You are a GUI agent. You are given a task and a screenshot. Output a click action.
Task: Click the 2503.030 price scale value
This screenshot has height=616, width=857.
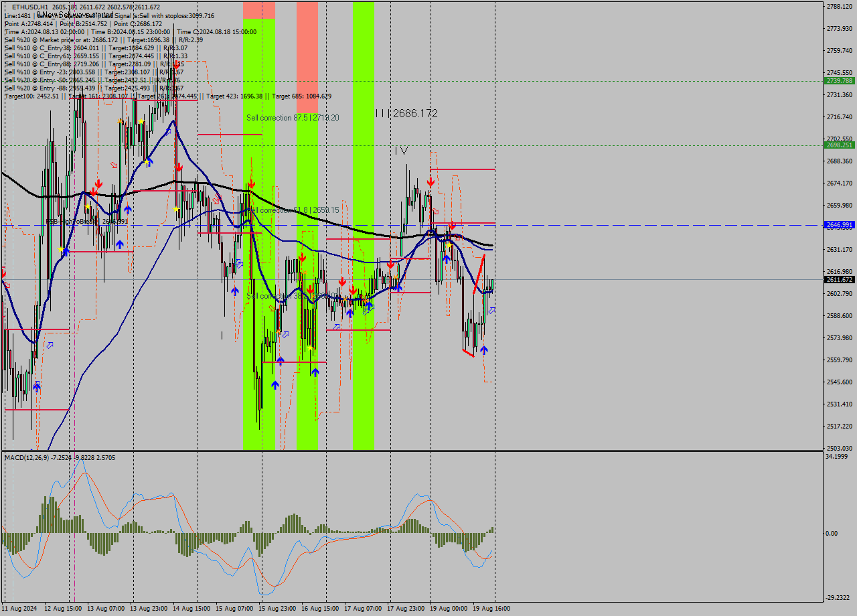[839, 449]
